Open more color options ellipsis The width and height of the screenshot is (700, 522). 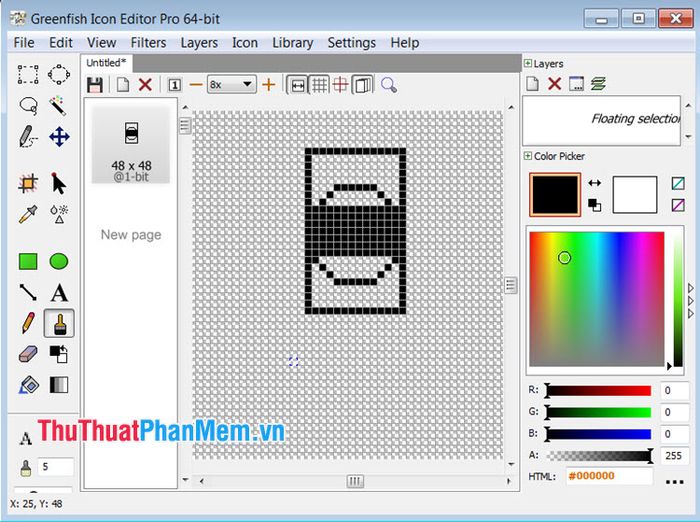pos(675,481)
